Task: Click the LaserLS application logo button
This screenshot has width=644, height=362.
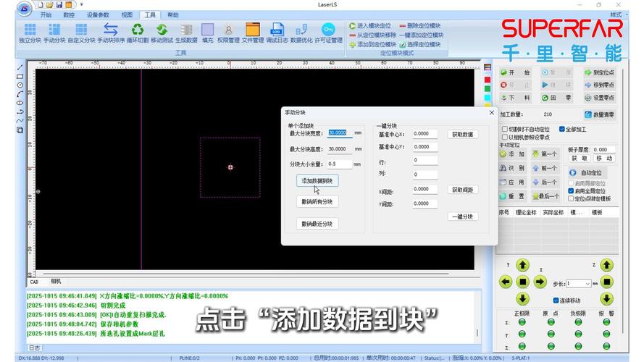Action: [x=24, y=9]
